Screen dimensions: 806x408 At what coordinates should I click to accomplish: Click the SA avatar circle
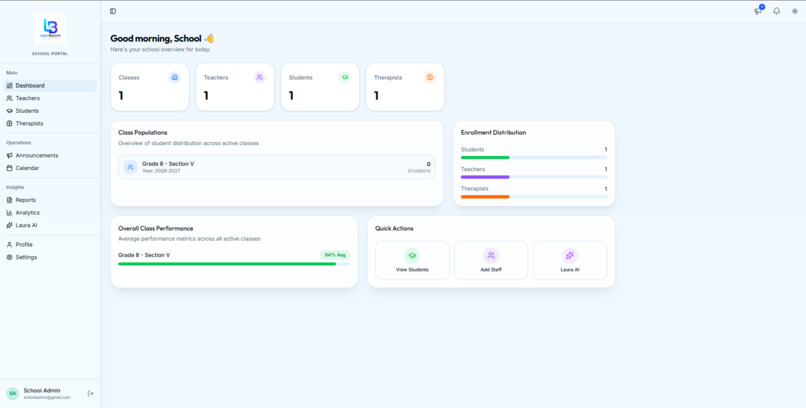point(12,394)
